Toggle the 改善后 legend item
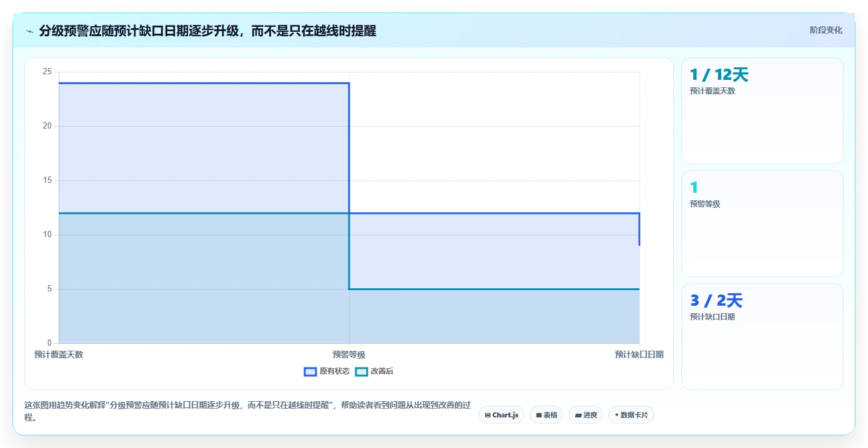868x448 pixels. [374, 371]
